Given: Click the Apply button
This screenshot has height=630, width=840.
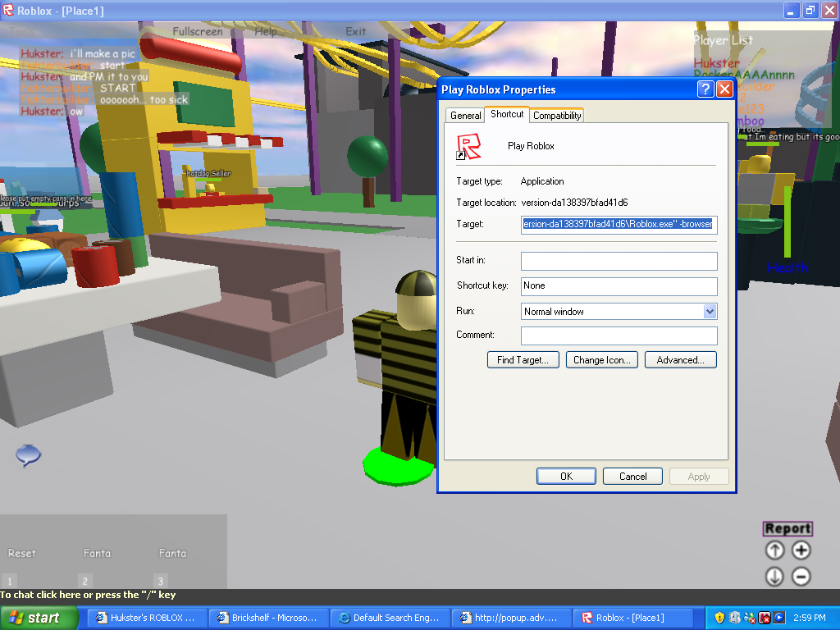Looking at the screenshot, I should click(x=699, y=477).
